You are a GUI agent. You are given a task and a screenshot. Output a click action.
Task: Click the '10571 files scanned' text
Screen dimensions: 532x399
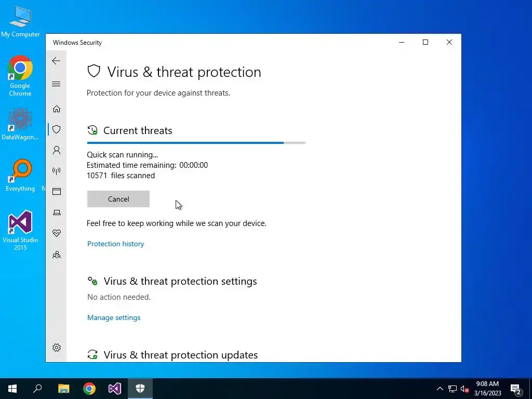(121, 176)
